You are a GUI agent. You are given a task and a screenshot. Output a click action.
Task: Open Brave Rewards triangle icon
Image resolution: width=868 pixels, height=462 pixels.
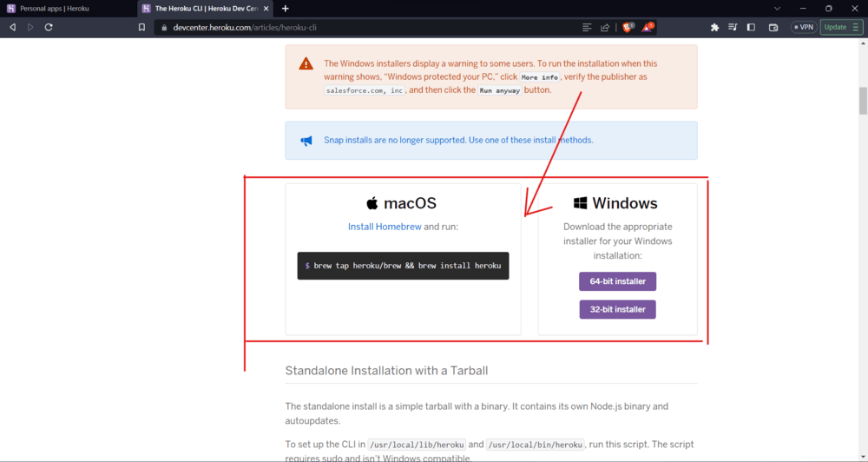[648, 27]
